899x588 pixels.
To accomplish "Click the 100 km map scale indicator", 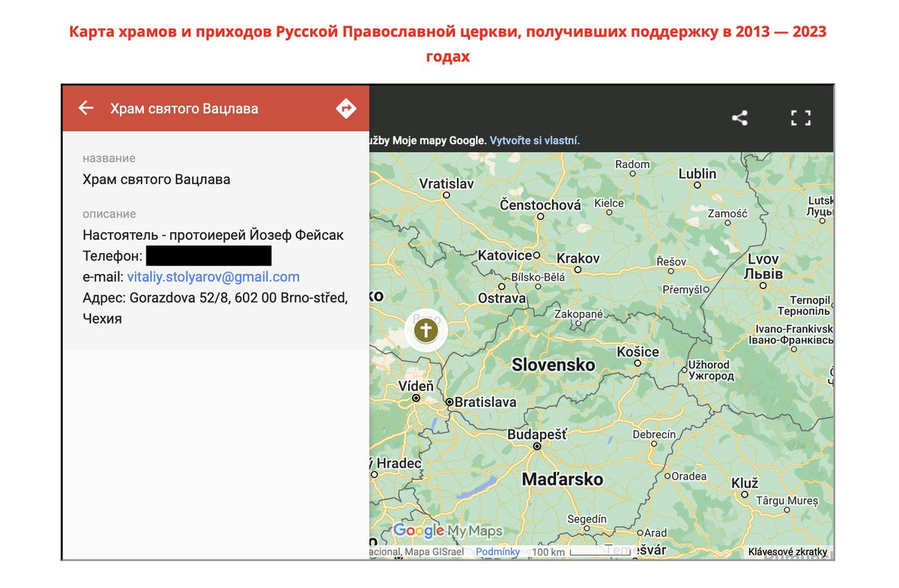I will pyautogui.click(x=580, y=552).
